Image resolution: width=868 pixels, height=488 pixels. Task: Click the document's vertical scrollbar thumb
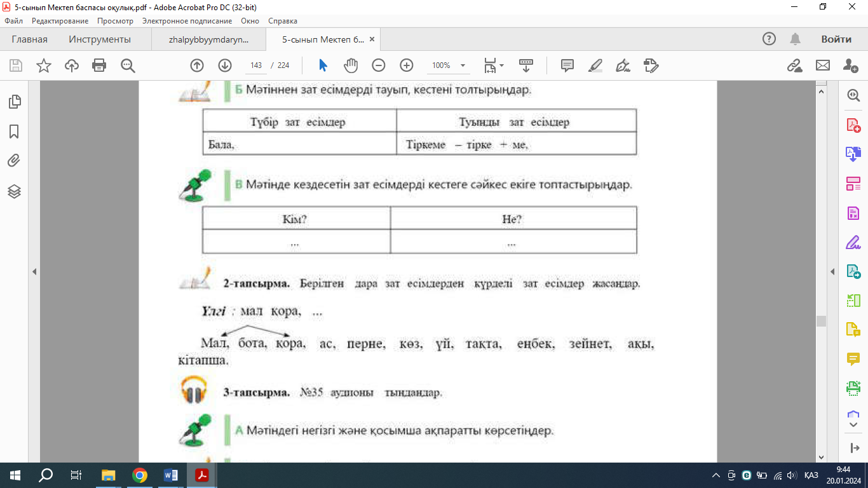[821, 321]
